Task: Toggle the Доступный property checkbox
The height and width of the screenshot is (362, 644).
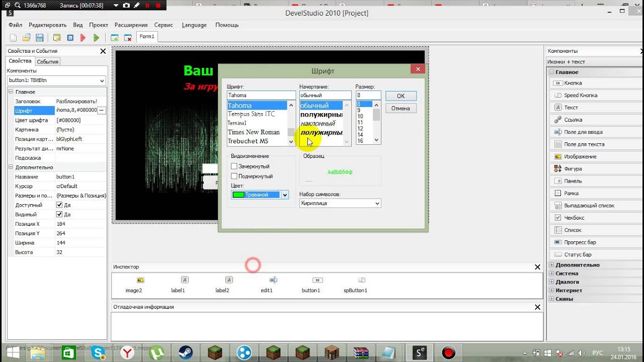Action: [59, 205]
